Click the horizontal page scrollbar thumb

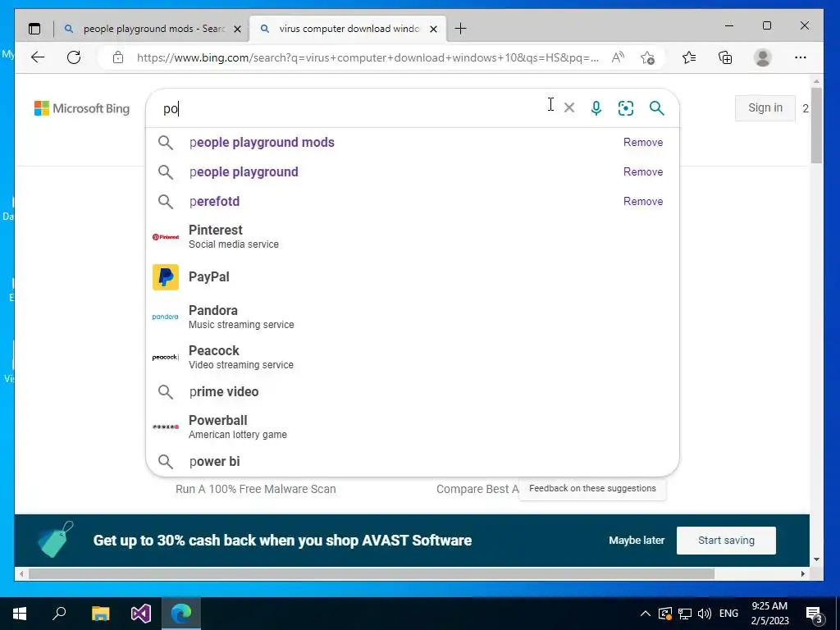(372, 573)
